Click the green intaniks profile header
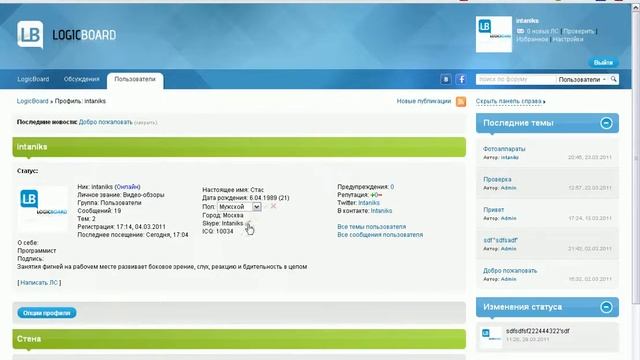This screenshot has width=640, height=360. coord(239,147)
